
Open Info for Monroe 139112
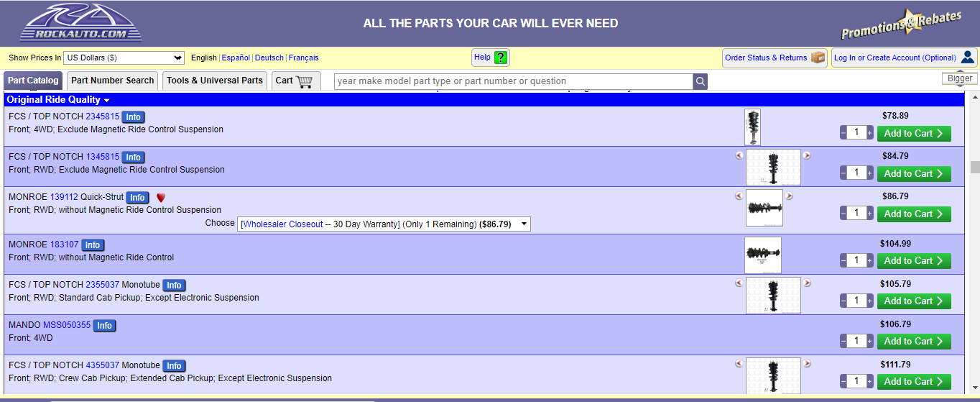[137, 198]
